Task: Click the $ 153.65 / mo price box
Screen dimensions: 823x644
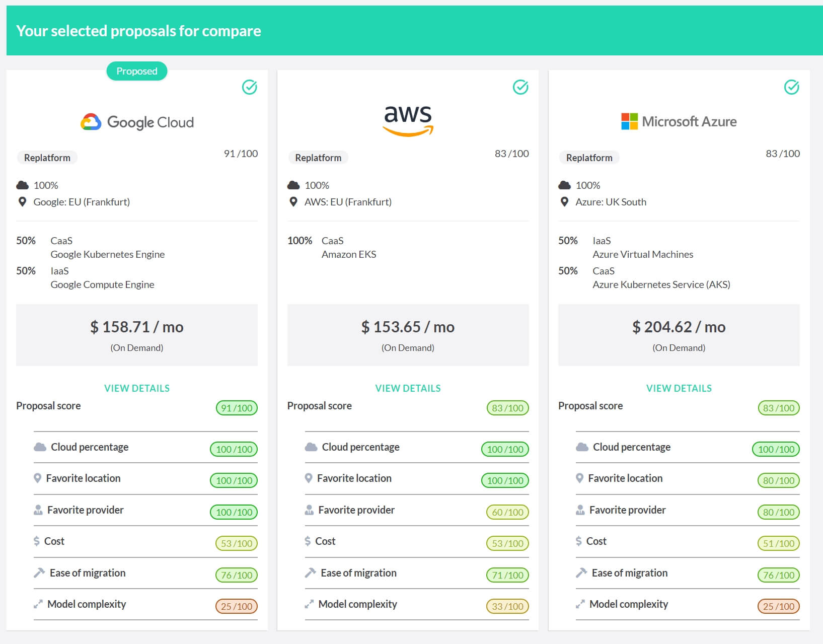Action: [x=408, y=335]
